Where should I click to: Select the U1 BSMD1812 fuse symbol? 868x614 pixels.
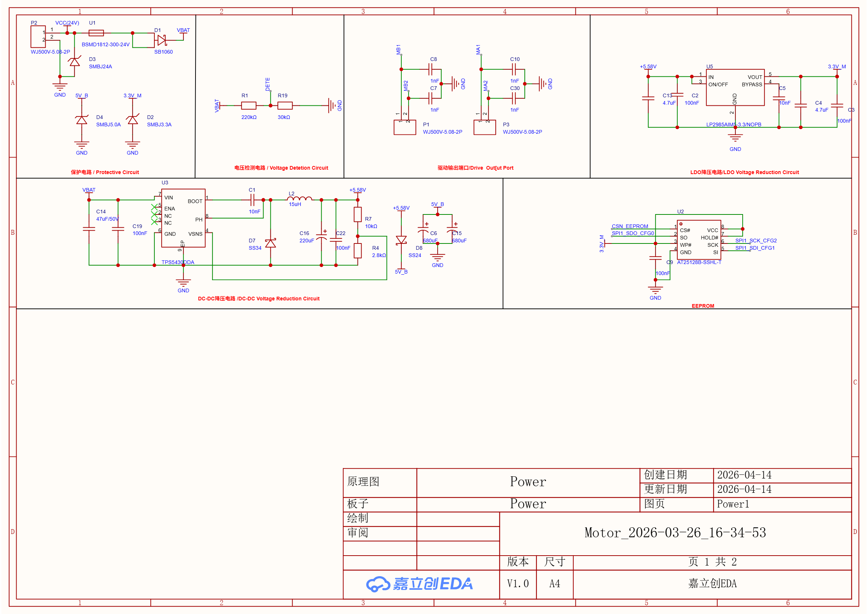point(96,33)
